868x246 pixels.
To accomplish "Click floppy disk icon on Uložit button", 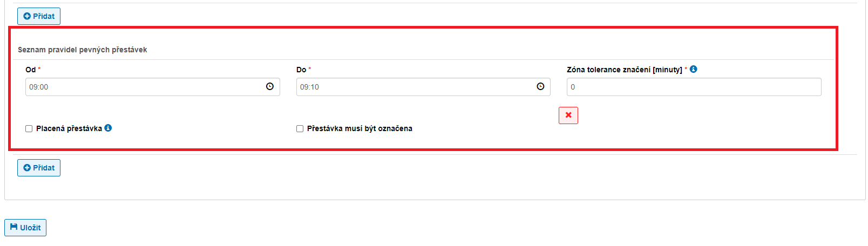I will click(14, 227).
